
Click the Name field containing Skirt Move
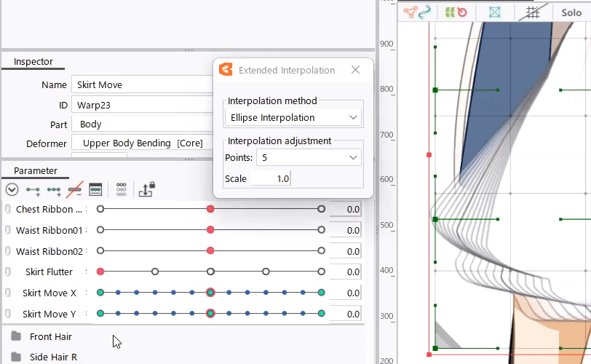click(143, 84)
